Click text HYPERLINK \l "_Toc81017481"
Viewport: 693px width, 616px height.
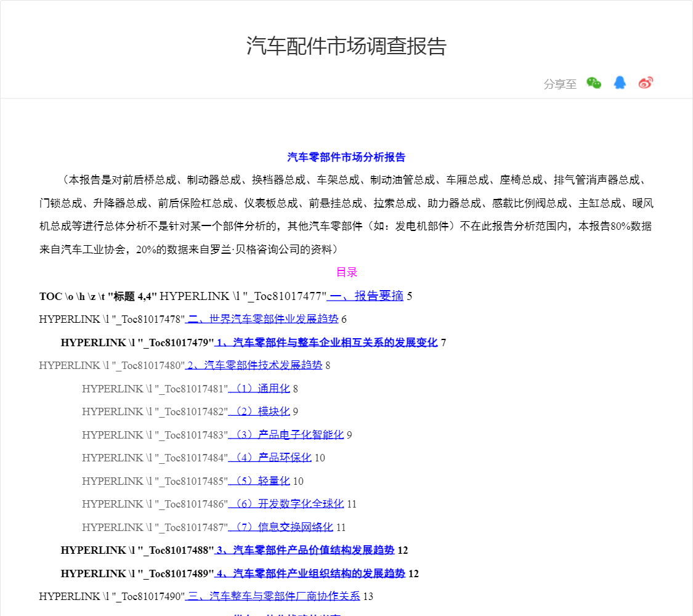155,389
